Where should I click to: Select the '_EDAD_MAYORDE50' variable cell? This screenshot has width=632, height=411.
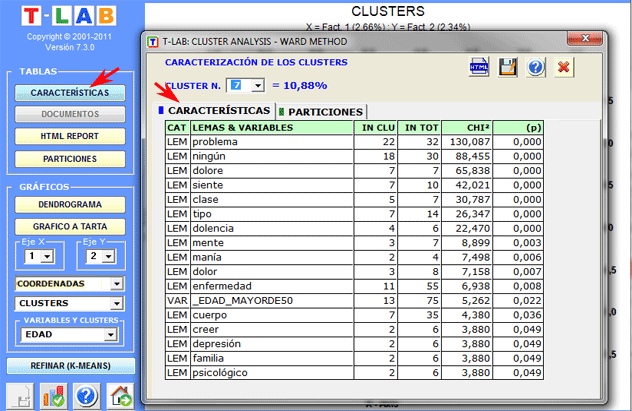click(x=272, y=301)
